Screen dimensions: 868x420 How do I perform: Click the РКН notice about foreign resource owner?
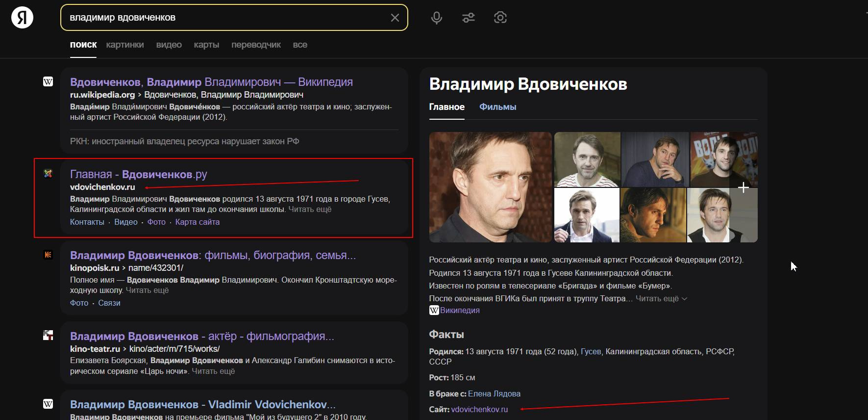pyautogui.click(x=185, y=141)
